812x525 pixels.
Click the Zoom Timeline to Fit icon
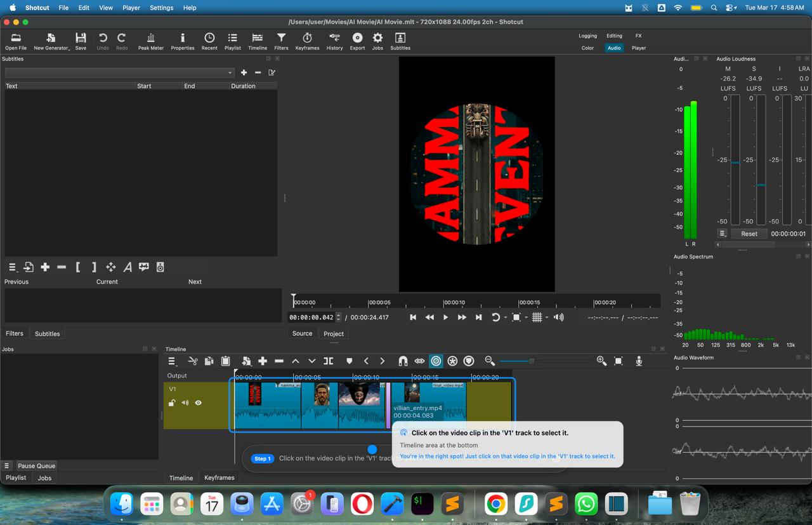coord(619,361)
